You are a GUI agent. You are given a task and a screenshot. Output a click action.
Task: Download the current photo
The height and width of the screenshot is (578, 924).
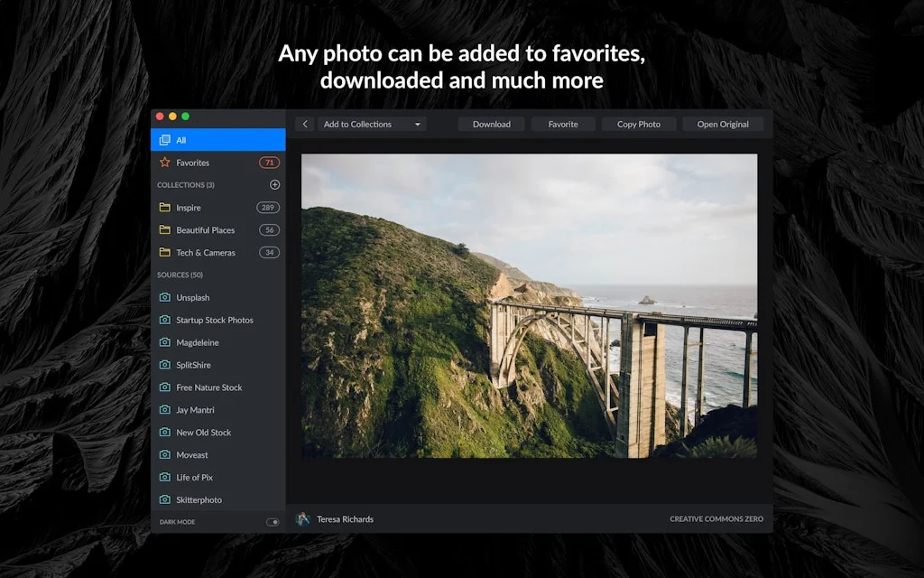click(491, 124)
